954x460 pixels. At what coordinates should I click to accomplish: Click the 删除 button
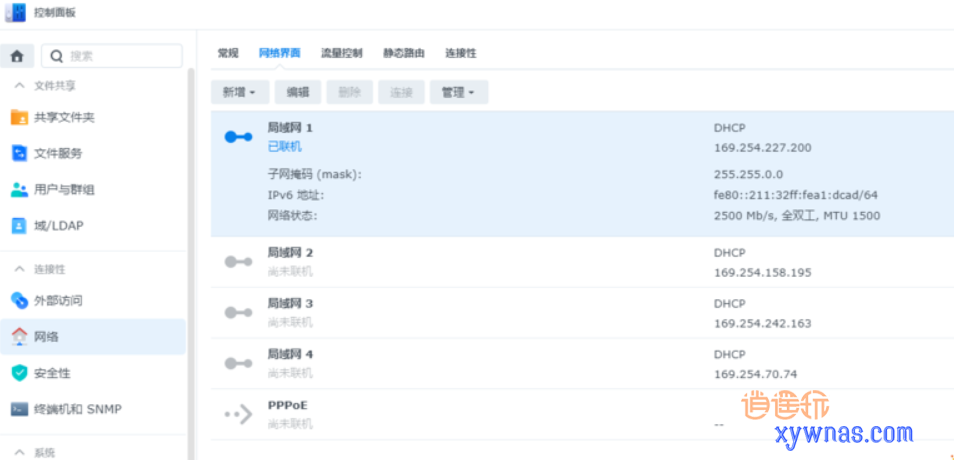coord(350,92)
